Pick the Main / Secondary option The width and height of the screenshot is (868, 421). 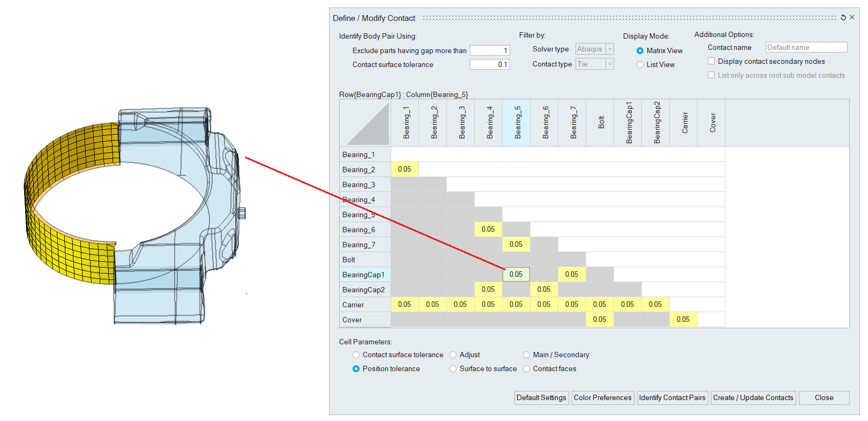[x=526, y=355]
